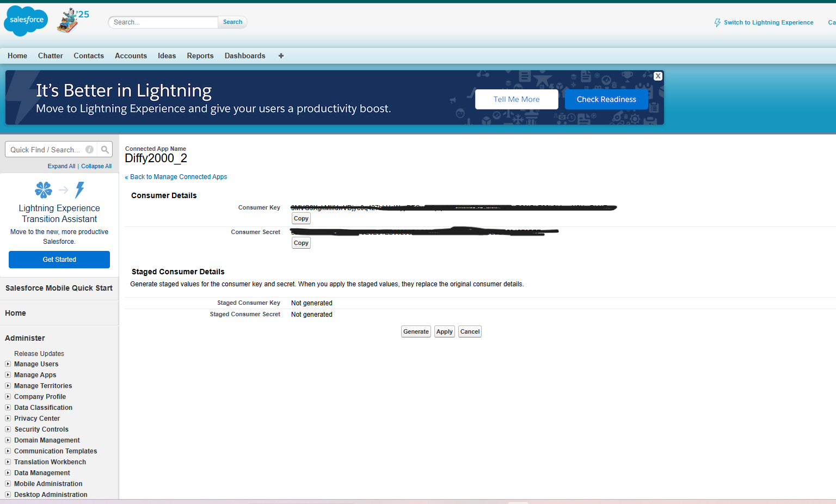The height and width of the screenshot is (504, 836).
Task: Expand the Translation Workbench section
Action: pyautogui.click(x=8, y=462)
